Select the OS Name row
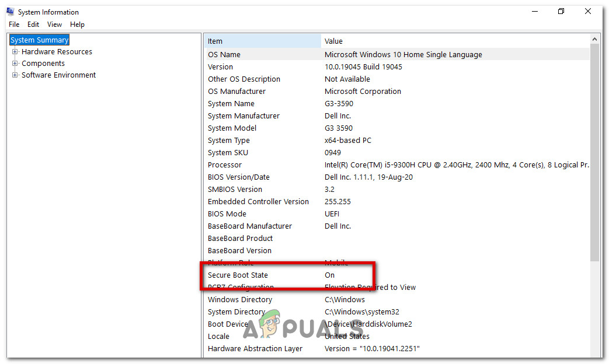Viewport: 609px width, 364px height. [x=397, y=55]
